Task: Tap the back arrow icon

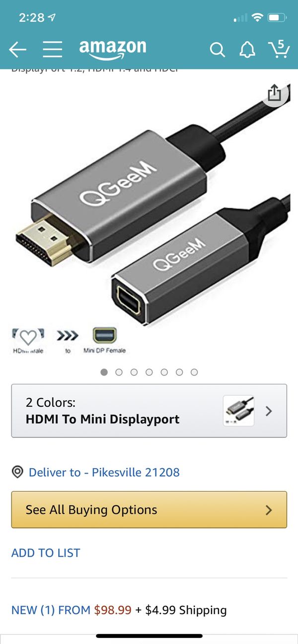Action: click(x=17, y=49)
